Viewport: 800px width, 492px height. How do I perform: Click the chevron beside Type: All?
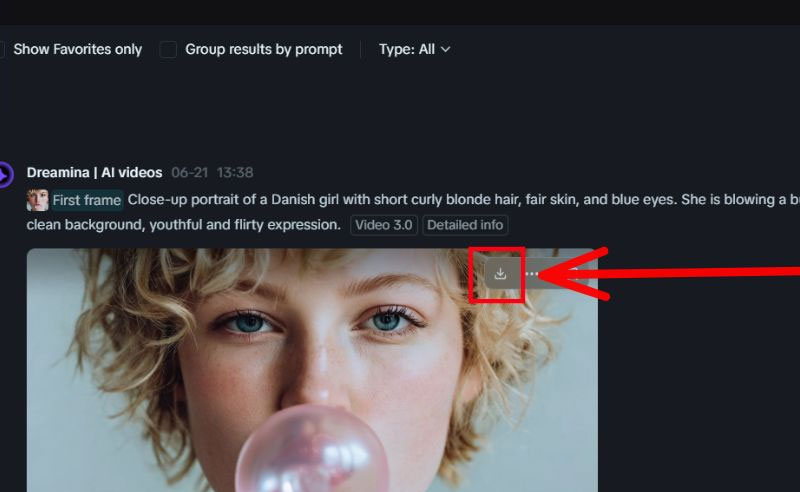[x=445, y=50]
